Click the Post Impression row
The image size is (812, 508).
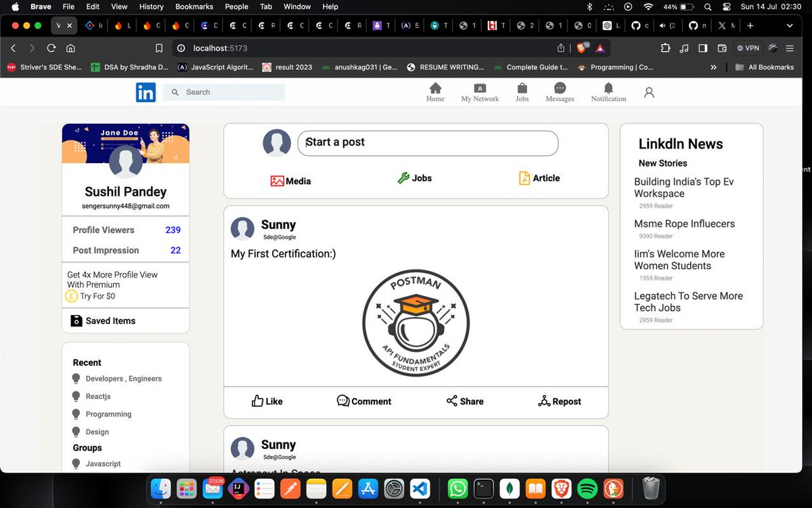tap(126, 250)
